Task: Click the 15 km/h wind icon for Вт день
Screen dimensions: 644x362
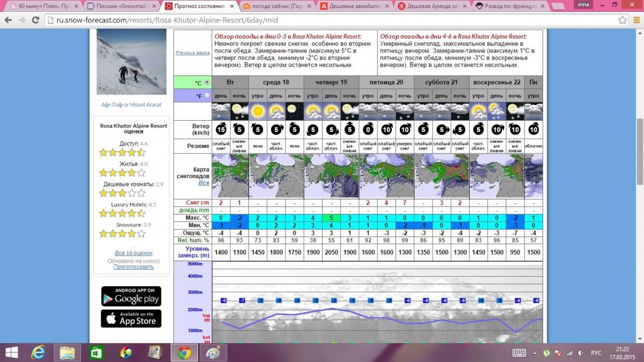Action: 221,129
